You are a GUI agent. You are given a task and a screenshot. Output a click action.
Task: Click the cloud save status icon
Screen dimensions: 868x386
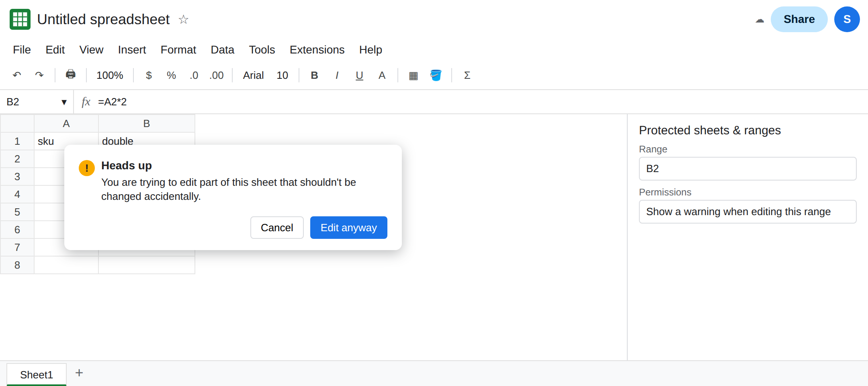(759, 20)
